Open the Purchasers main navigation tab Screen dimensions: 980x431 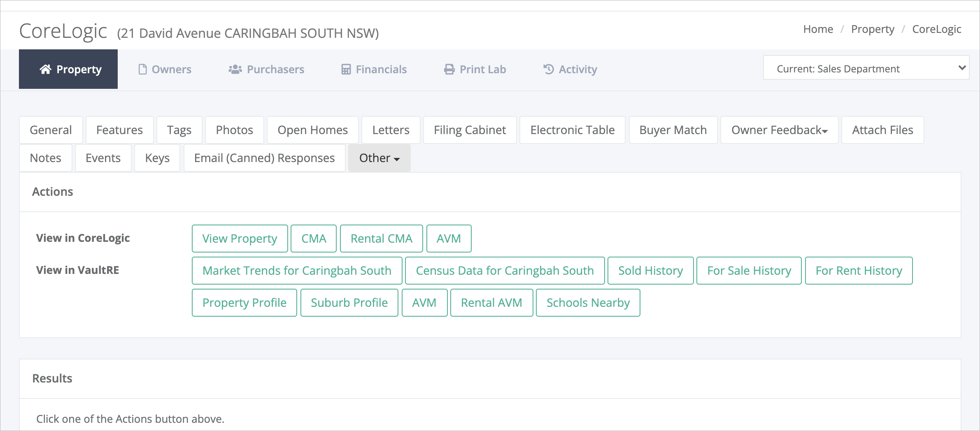266,69
